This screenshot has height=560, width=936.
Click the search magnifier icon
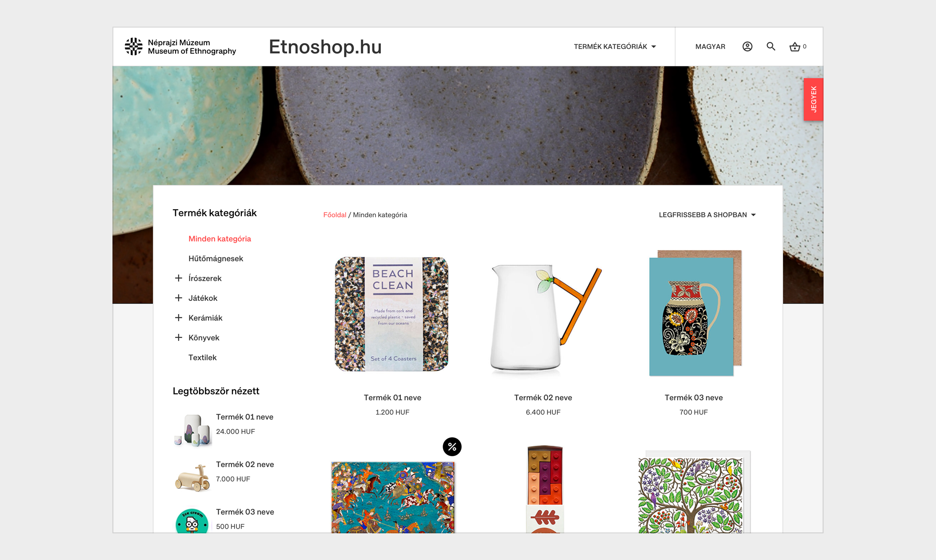(x=771, y=47)
